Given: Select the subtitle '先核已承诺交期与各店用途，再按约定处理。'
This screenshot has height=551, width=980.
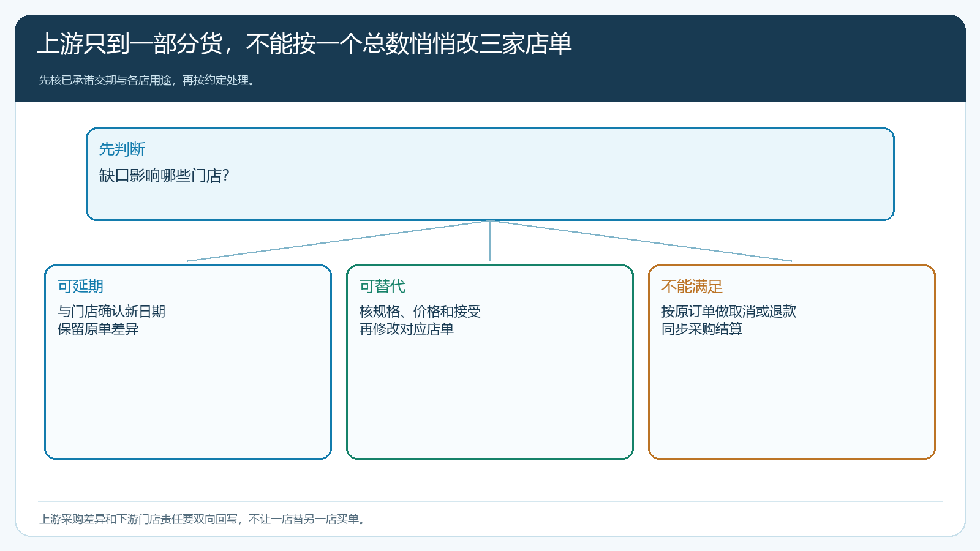Looking at the screenshot, I should click(x=147, y=80).
